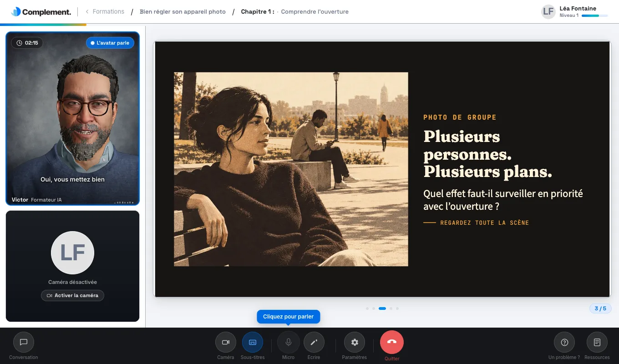Click the 'L'avatar parle' status badge
The height and width of the screenshot is (364, 619).
(110, 43)
